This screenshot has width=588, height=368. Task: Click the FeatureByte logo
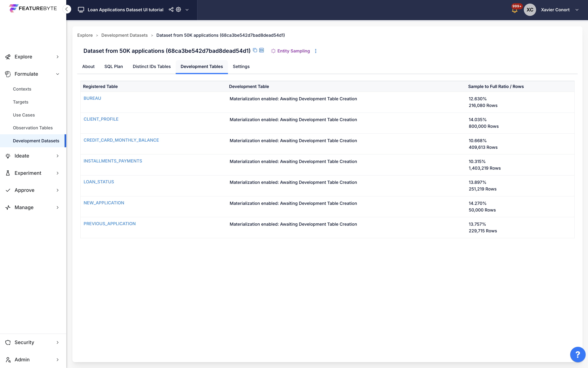tap(33, 8)
